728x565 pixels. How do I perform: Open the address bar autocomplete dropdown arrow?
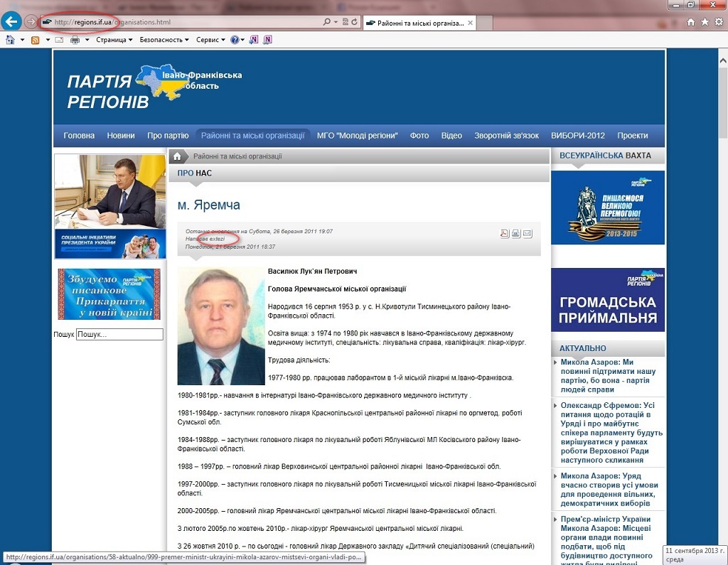tap(336, 22)
